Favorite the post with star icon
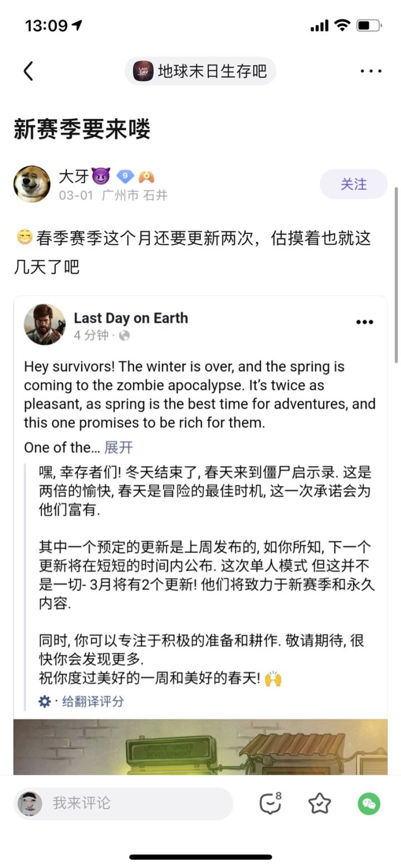Screen dimensions: 401x868 (320, 803)
